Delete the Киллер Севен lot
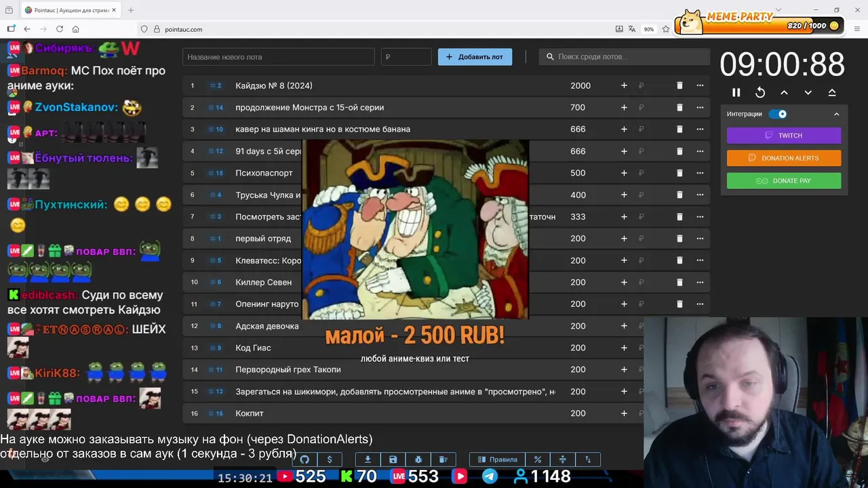This screenshot has height=488, width=868. (679, 282)
